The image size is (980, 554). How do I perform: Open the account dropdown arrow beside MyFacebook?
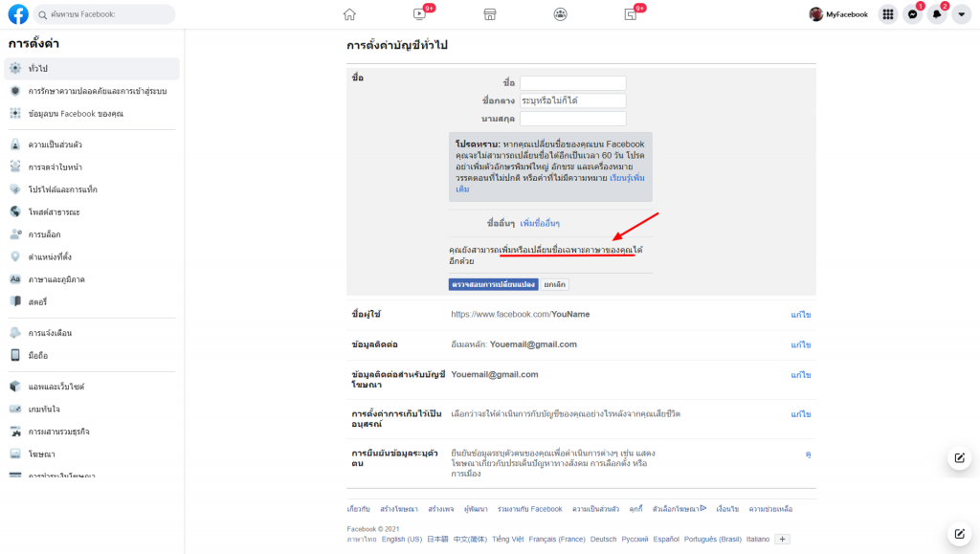[962, 13]
